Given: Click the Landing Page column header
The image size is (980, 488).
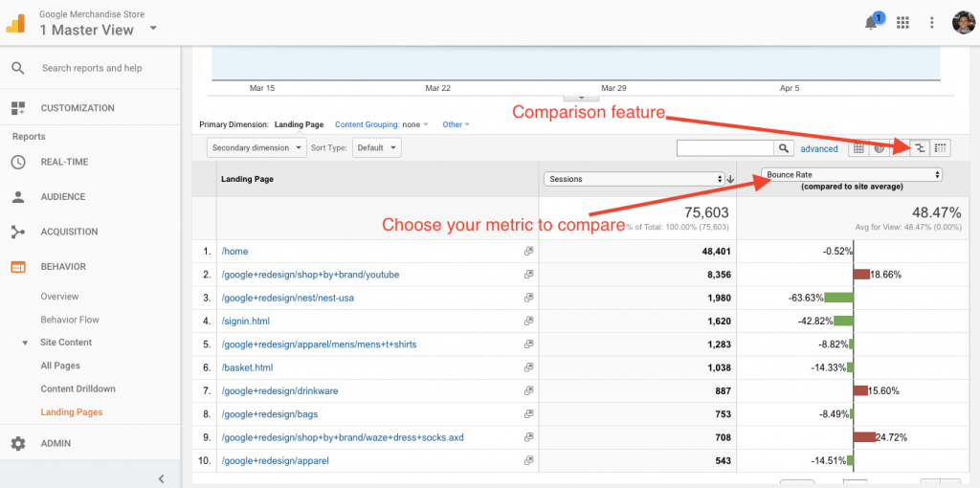Looking at the screenshot, I should coord(247,179).
